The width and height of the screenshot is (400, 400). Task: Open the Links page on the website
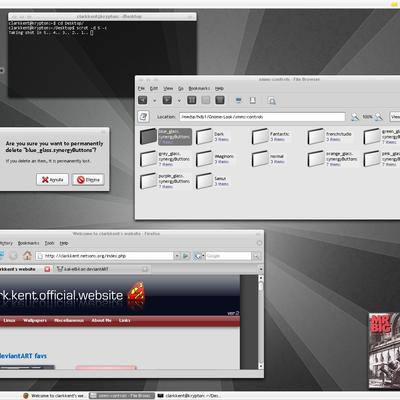(x=124, y=320)
